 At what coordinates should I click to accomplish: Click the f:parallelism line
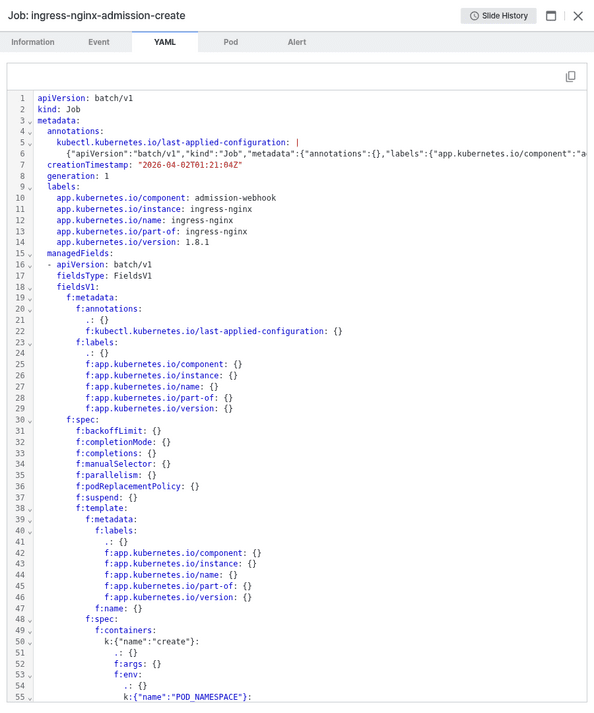[116, 475]
